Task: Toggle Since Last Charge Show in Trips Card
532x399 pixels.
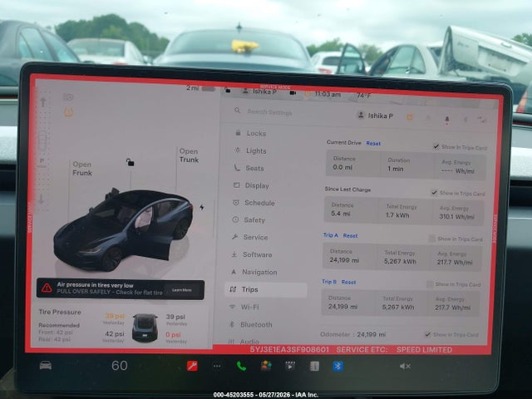Action: coord(434,193)
